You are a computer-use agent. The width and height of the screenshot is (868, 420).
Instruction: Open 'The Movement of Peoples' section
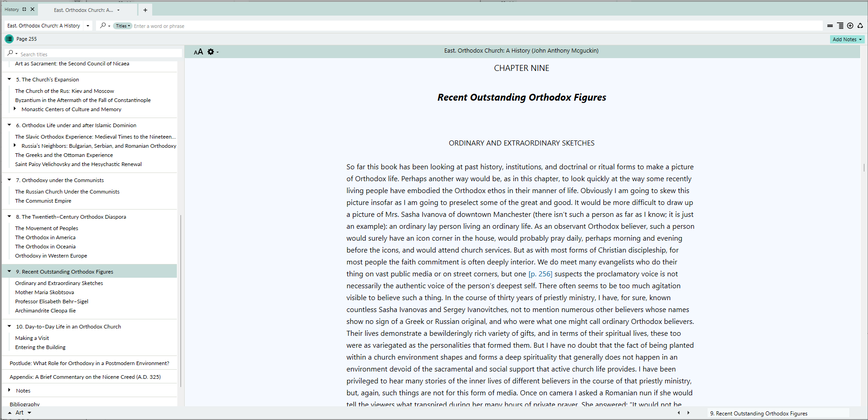coord(47,228)
